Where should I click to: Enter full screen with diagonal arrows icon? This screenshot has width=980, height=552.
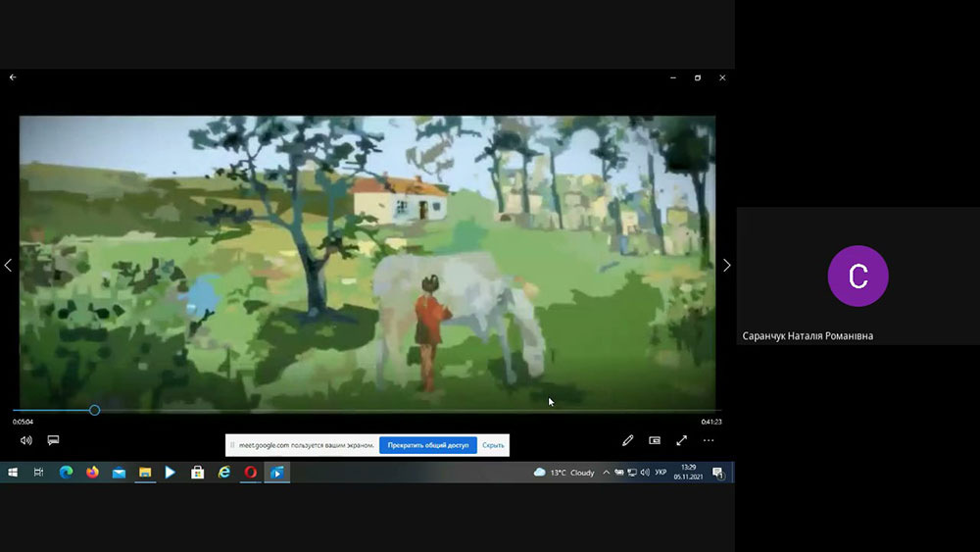click(x=681, y=441)
